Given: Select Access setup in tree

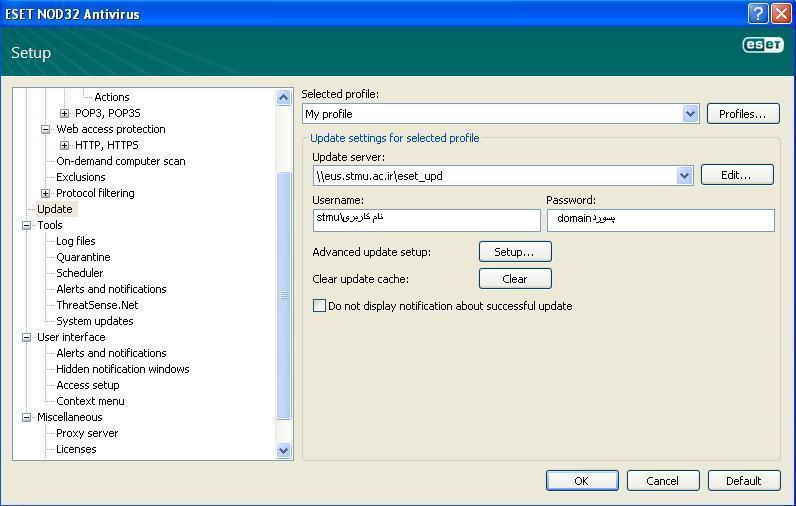Looking at the screenshot, I should [88, 385].
